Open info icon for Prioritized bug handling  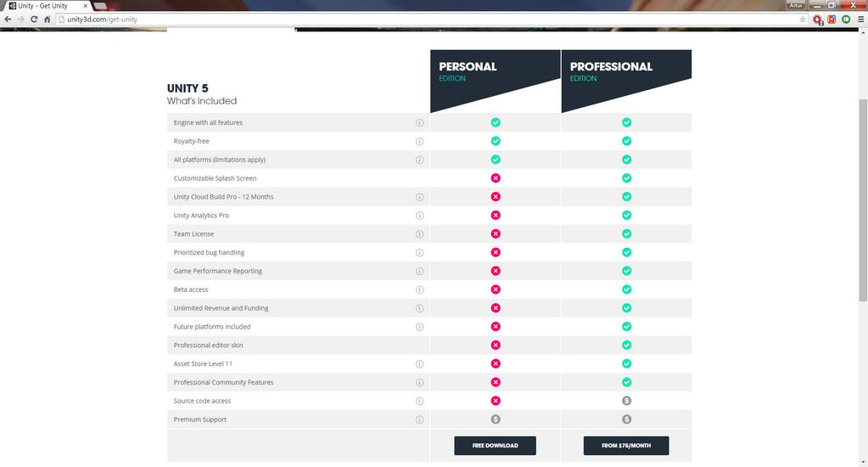[420, 253]
